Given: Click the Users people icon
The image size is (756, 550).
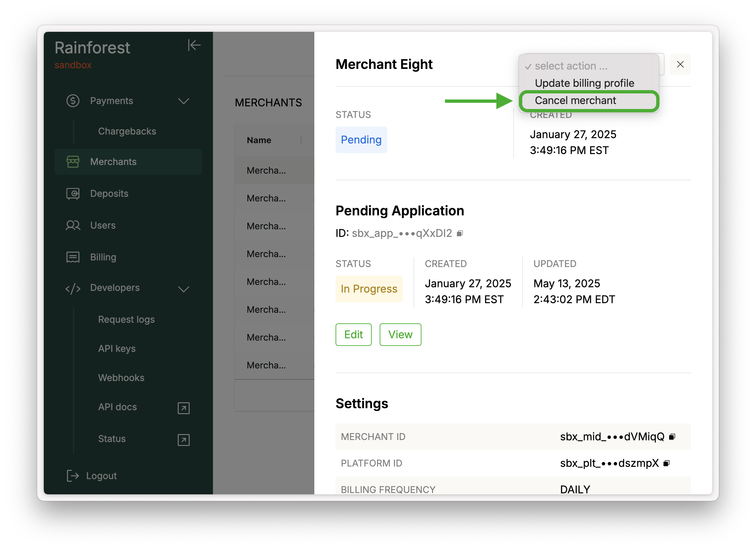Looking at the screenshot, I should 73,226.
